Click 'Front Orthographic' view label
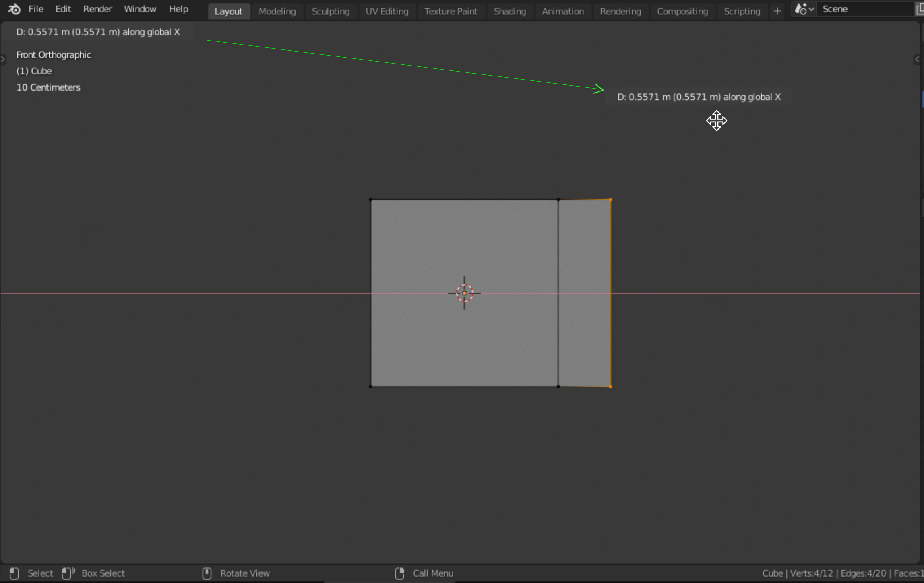 pos(54,55)
